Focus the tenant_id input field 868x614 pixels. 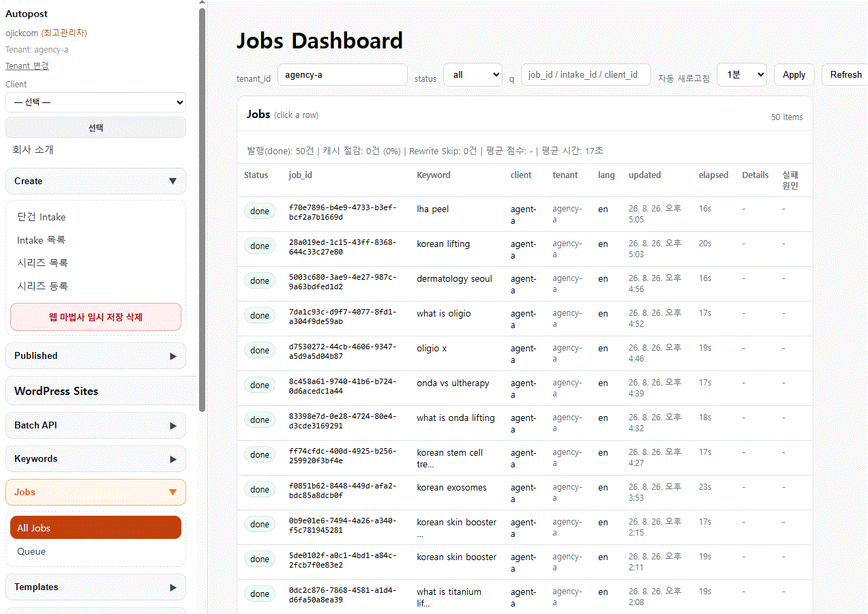(x=342, y=75)
